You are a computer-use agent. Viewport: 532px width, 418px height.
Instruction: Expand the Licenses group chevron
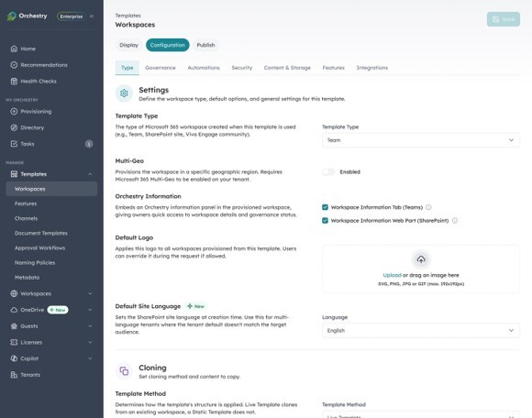(x=90, y=343)
